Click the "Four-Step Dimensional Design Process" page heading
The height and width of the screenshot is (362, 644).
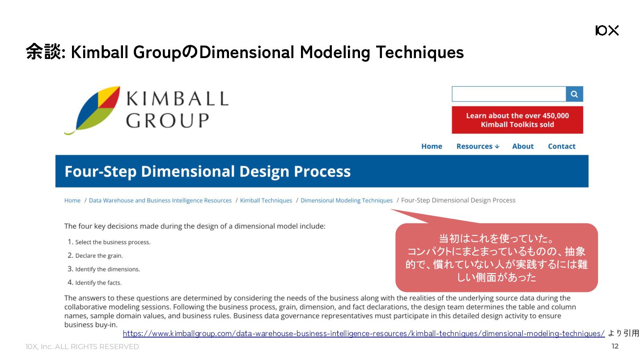click(x=208, y=172)
